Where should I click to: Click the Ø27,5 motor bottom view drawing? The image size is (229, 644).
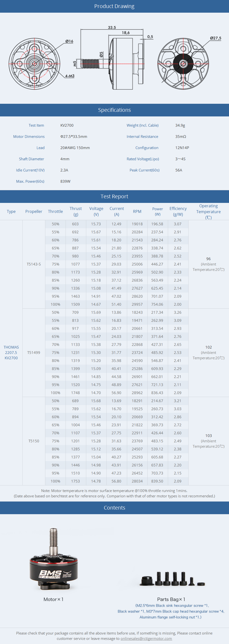tap(183, 63)
